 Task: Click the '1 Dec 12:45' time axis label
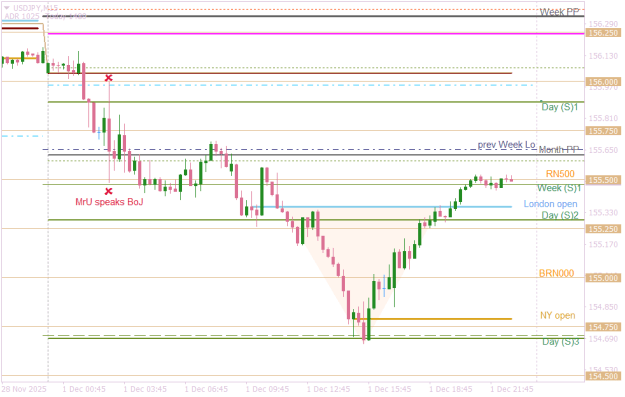tap(328, 389)
